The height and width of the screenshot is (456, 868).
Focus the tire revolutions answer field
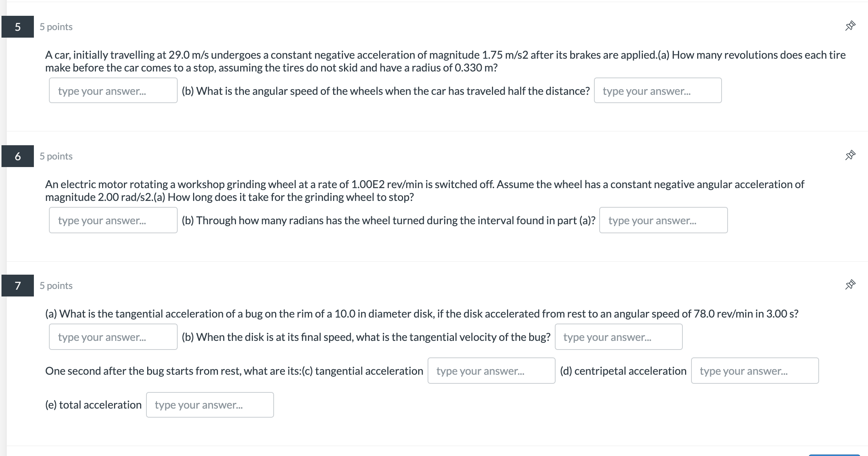[113, 91]
